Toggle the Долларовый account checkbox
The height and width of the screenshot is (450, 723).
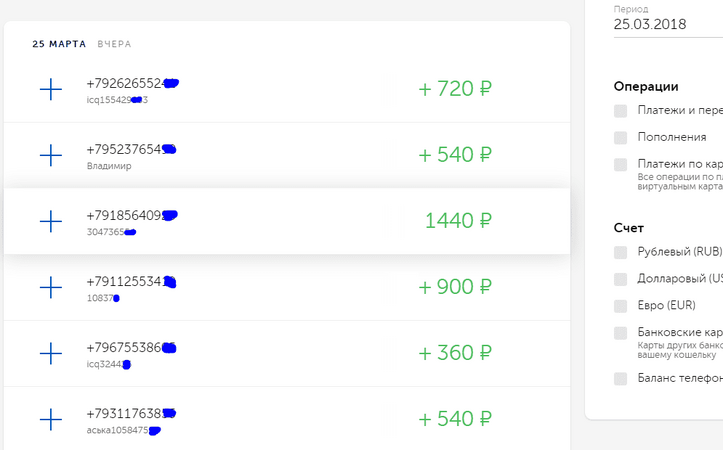click(621, 279)
